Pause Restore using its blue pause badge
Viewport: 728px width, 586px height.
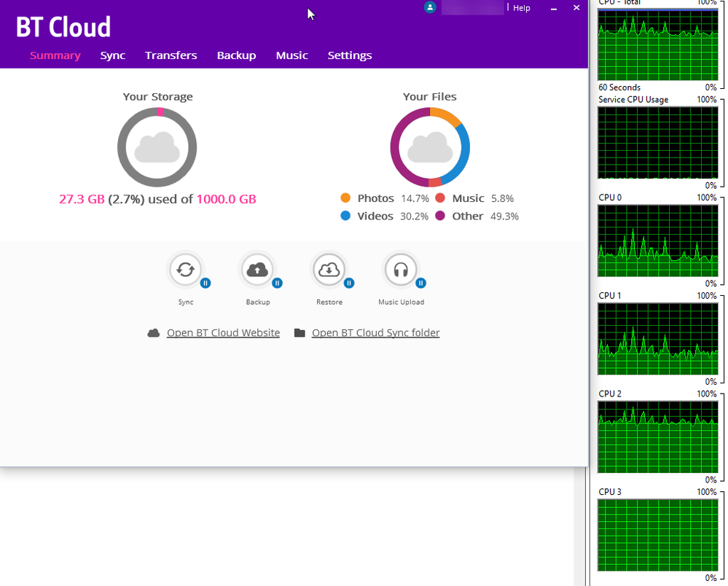349,283
